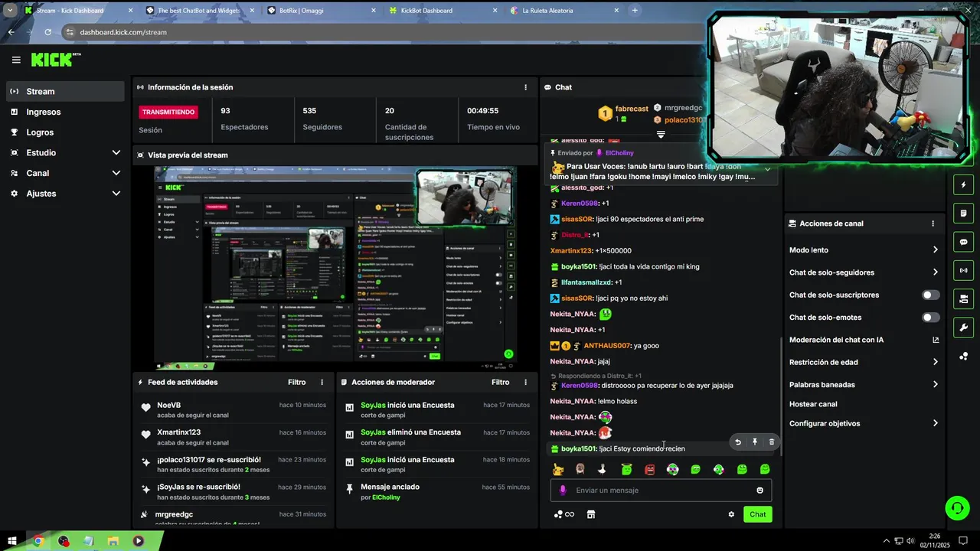Click ElCholiny link in pinned message
Screen dimensions: 980x551
point(619,153)
